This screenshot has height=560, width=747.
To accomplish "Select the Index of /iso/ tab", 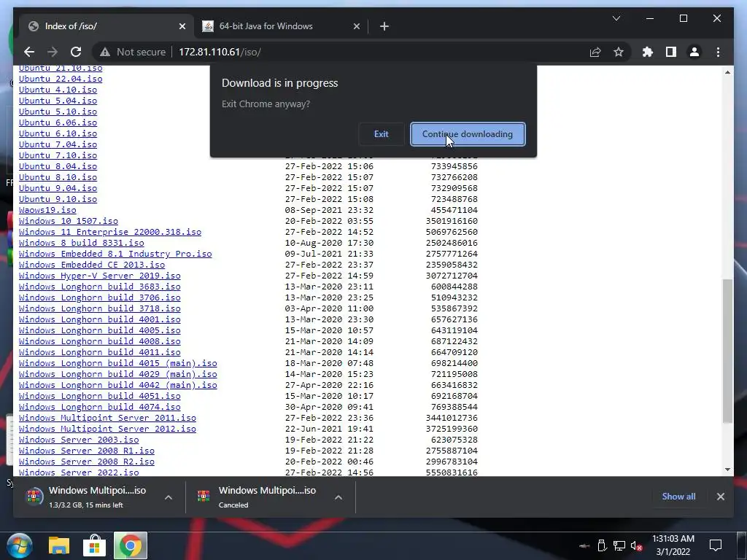I will tap(106, 26).
